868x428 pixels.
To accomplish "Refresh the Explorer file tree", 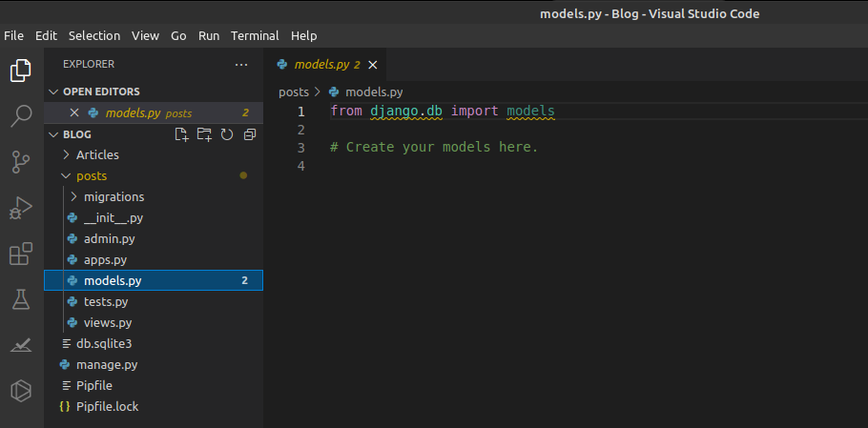I will (x=227, y=134).
